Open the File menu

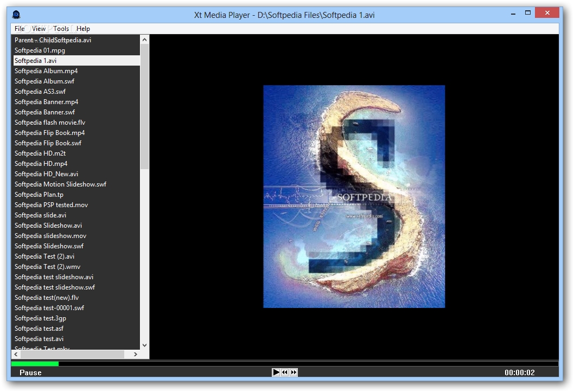[20, 29]
